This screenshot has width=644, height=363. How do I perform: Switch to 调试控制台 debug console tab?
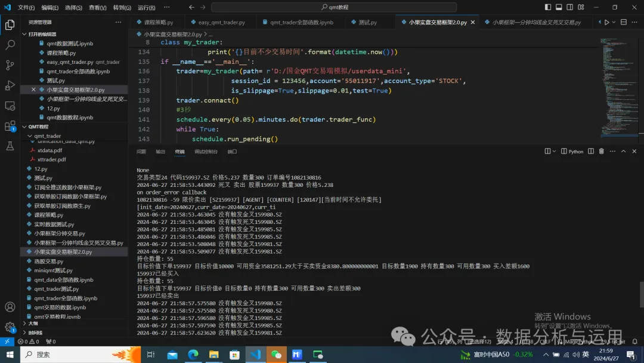(206, 152)
